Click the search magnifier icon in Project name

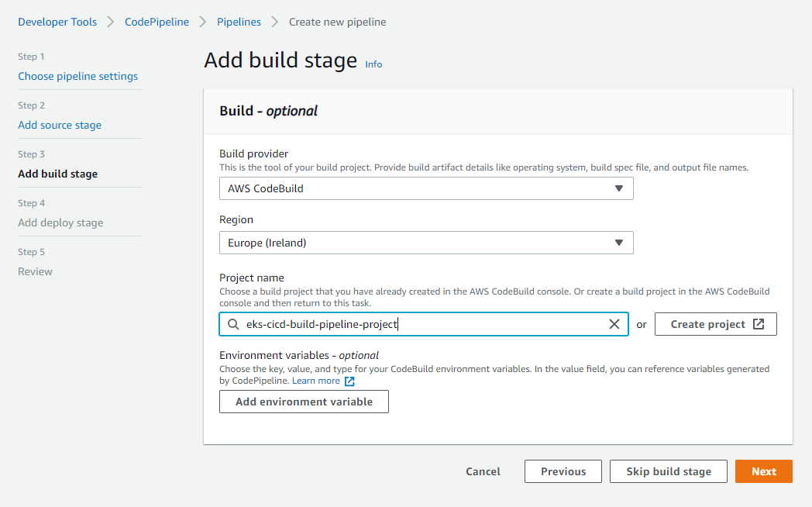click(x=233, y=324)
